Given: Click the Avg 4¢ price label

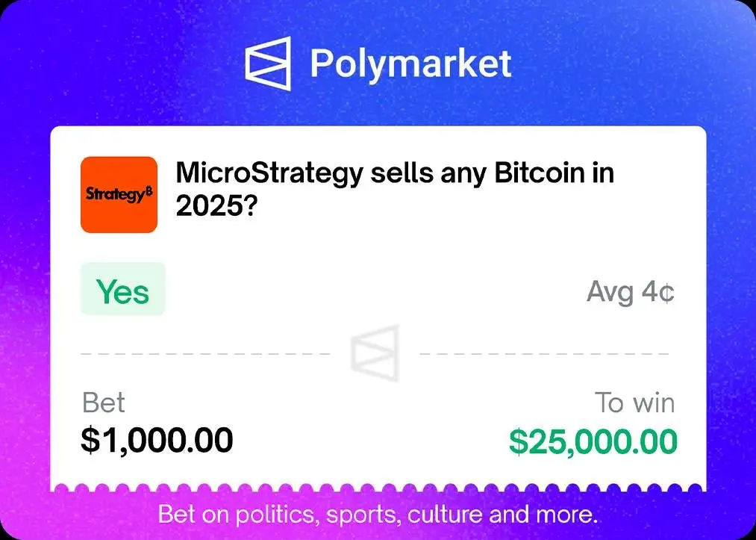Looking at the screenshot, I should [x=631, y=292].
